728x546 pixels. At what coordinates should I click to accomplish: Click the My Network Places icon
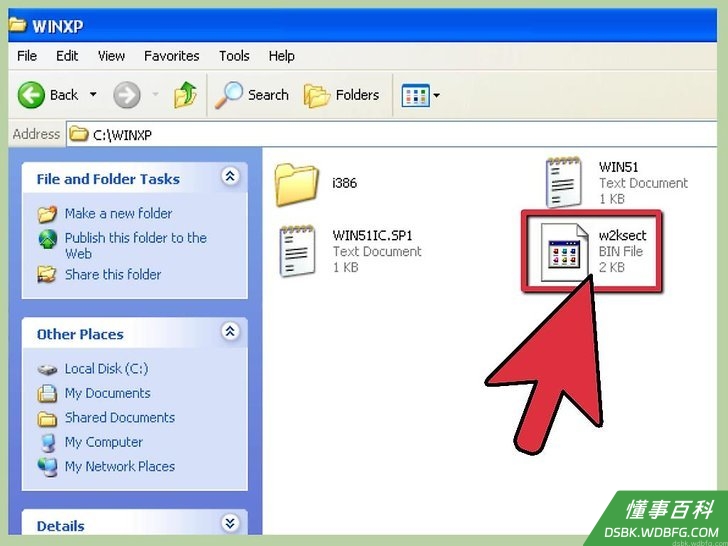click(47, 467)
